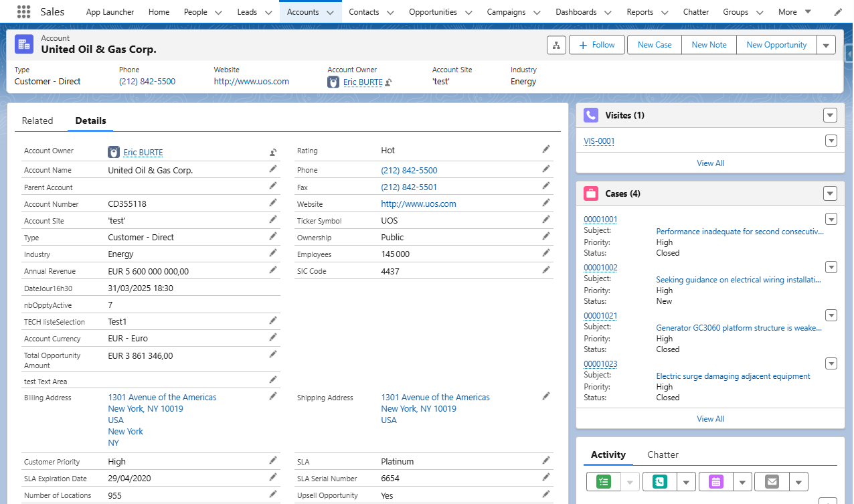Compose an email using the envelope icon

click(x=771, y=481)
